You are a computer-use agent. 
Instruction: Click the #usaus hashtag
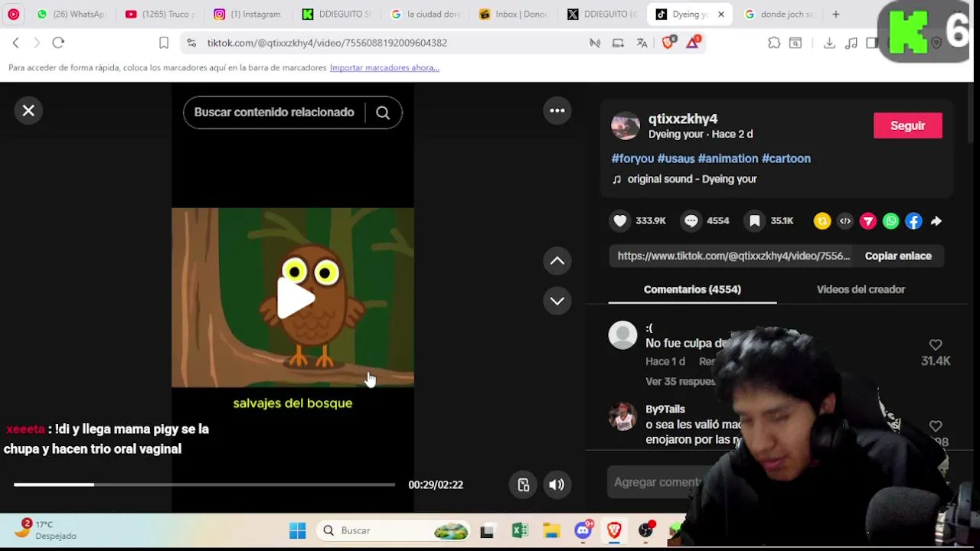[676, 158]
